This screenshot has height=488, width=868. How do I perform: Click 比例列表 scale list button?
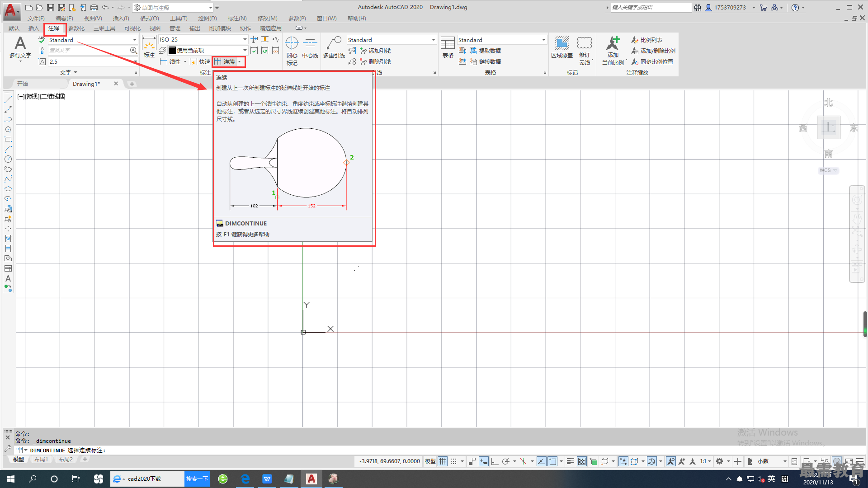click(646, 40)
